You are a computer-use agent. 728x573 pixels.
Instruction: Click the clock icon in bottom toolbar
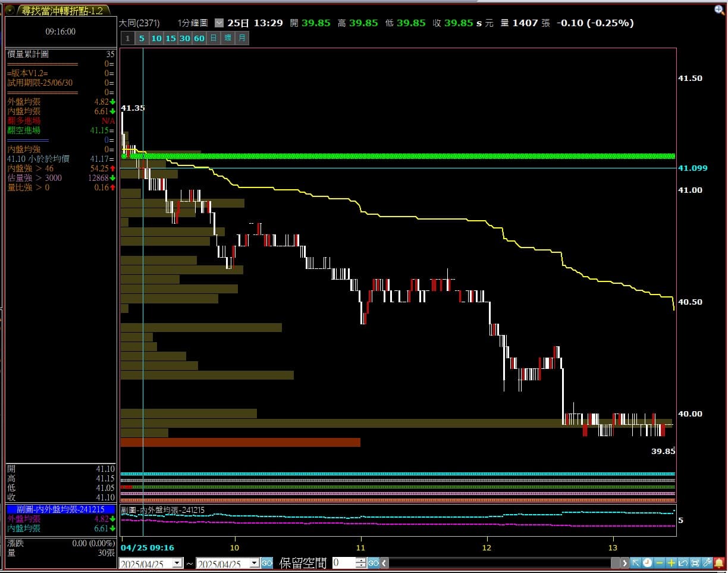(647, 563)
